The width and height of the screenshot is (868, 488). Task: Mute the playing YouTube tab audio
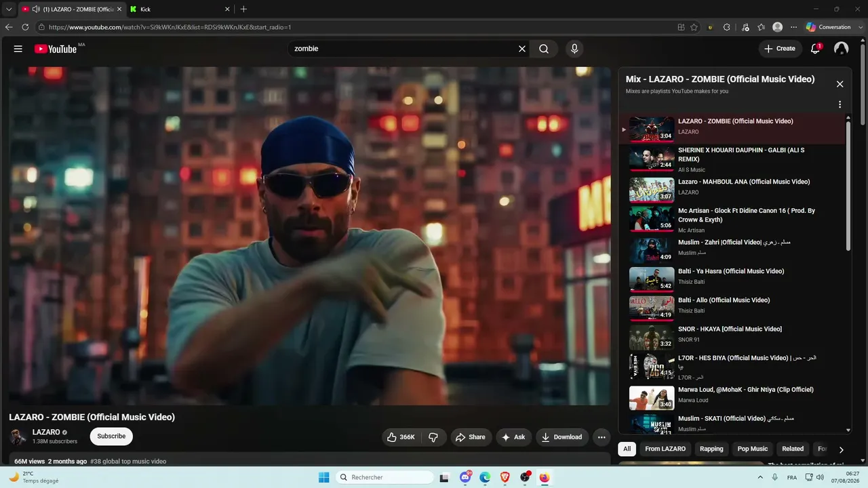[x=36, y=9]
